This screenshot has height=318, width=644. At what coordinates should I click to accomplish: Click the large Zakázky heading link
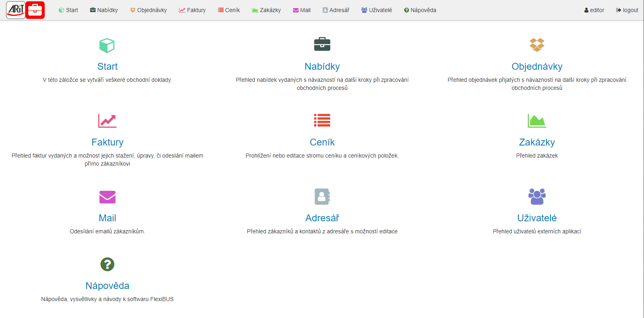coord(536,142)
